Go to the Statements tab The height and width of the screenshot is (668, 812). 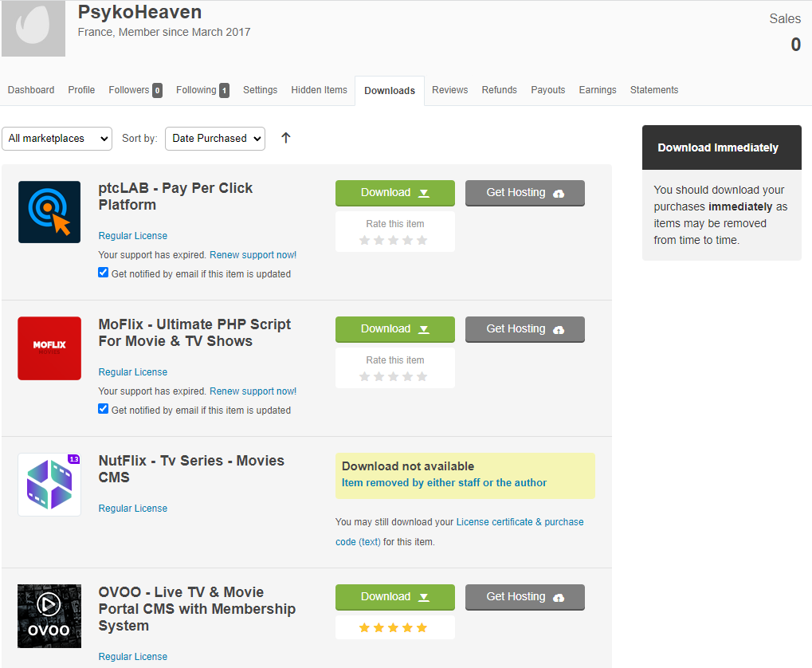pos(654,89)
